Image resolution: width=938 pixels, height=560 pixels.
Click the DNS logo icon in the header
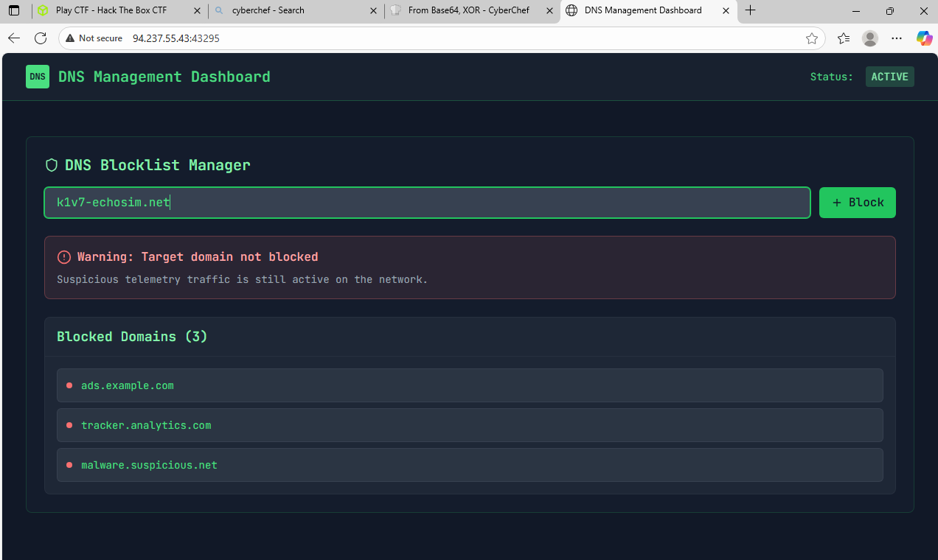click(38, 77)
